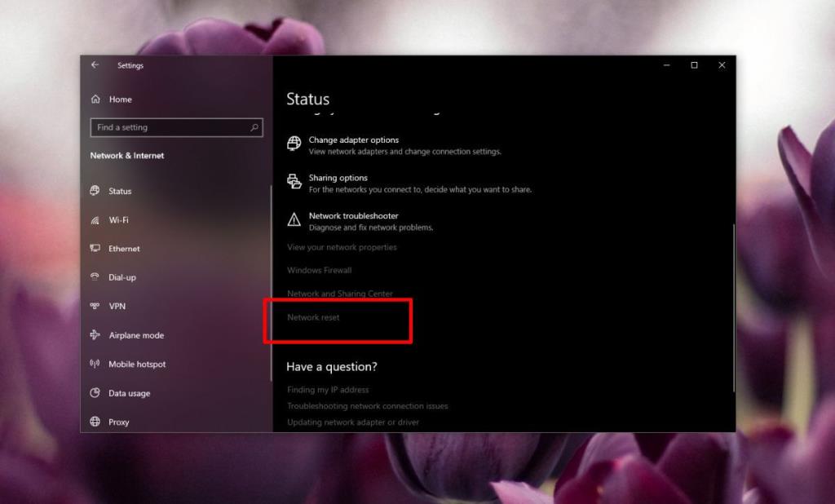Select the Proxy globe icon
The width and height of the screenshot is (835, 504).
[96, 422]
